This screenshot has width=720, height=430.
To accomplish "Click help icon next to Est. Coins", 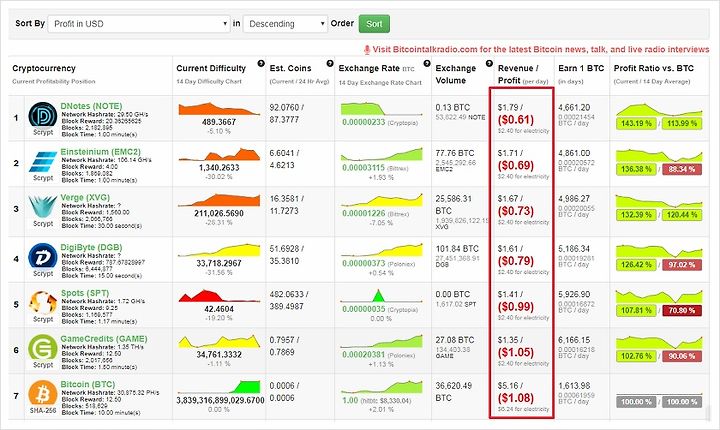I will coord(330,63).
